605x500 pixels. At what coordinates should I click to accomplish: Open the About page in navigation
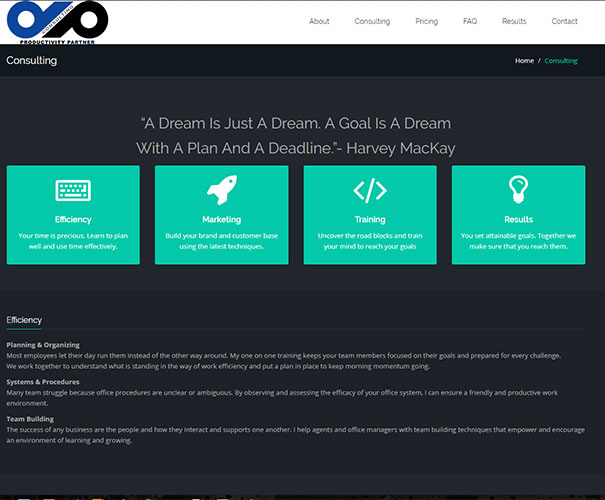319,21
